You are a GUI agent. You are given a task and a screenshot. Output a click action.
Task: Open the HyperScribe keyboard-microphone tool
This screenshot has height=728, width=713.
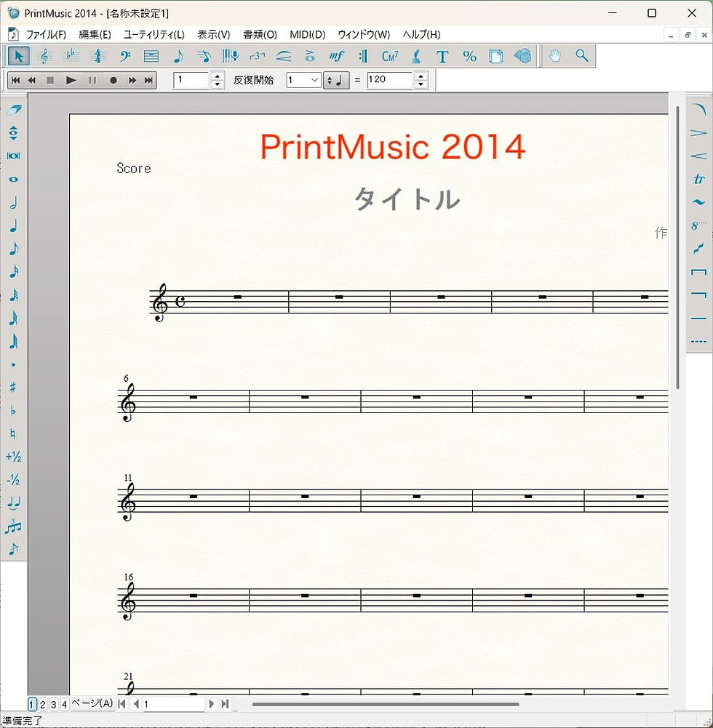(x=231, y=56)
